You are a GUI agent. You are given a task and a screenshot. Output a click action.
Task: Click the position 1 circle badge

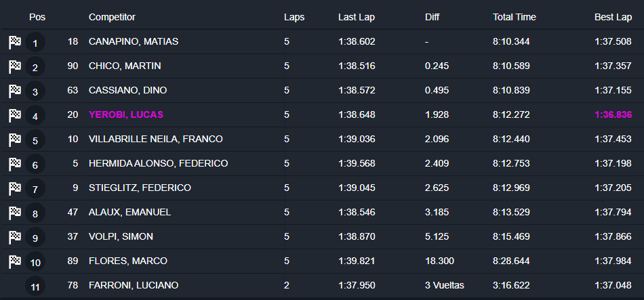(35, 43)
